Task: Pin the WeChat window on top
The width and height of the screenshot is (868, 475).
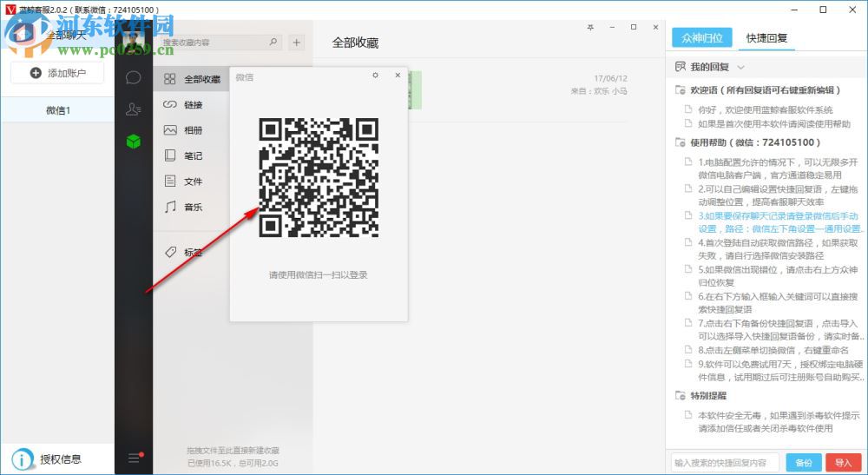Action: click(x=590, y=27)
